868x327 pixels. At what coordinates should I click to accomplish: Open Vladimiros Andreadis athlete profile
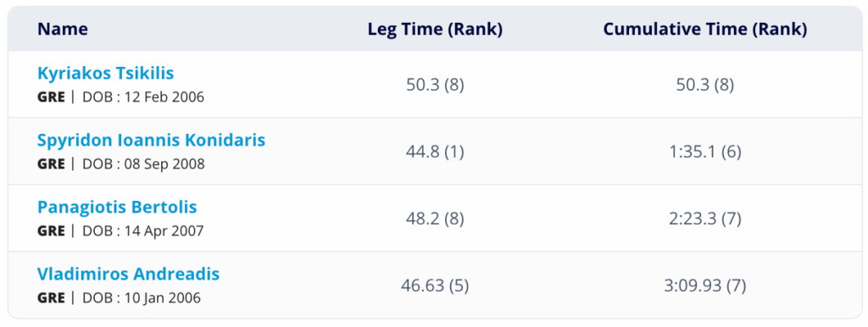pyautogui.click(x=129, y=274)
